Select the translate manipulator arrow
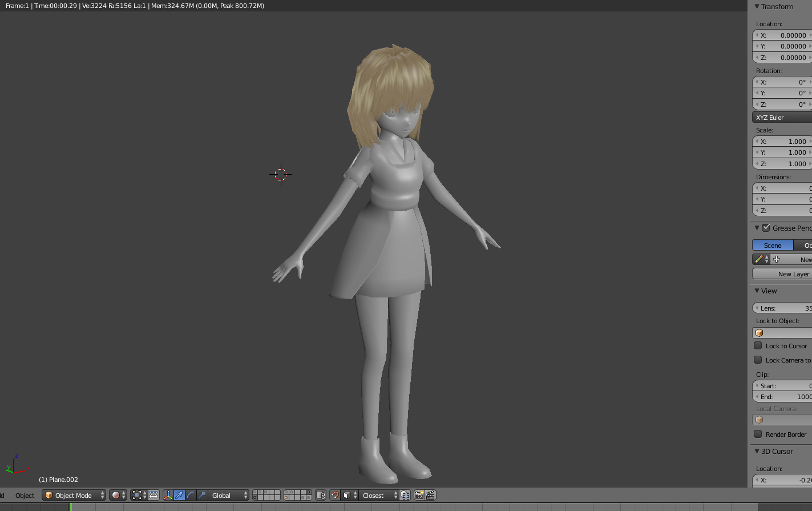 (x=179, y=495)
